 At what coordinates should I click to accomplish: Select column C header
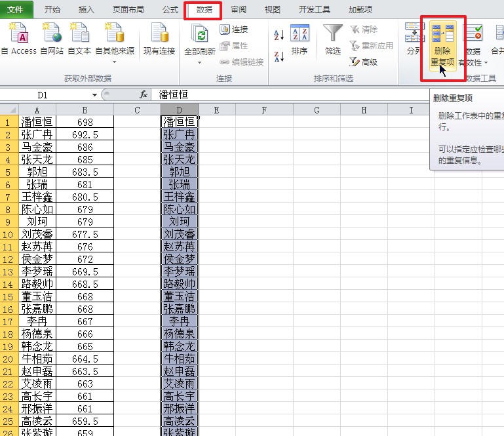click(x=137, y=110)
